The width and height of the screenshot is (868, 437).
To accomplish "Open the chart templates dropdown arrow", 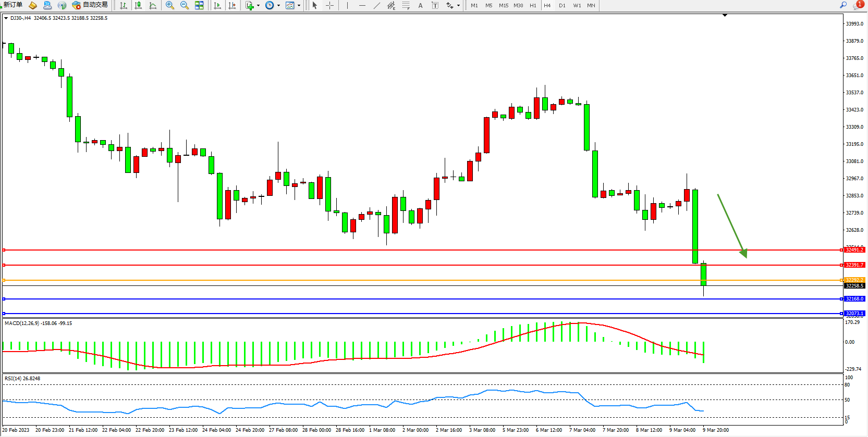I will (x=299, y=6).
